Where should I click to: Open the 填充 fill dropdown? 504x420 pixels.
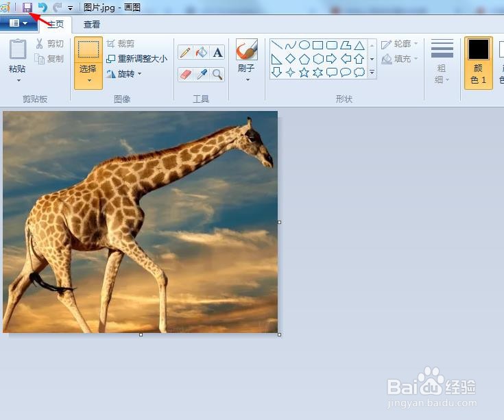[x=399, y=59]
